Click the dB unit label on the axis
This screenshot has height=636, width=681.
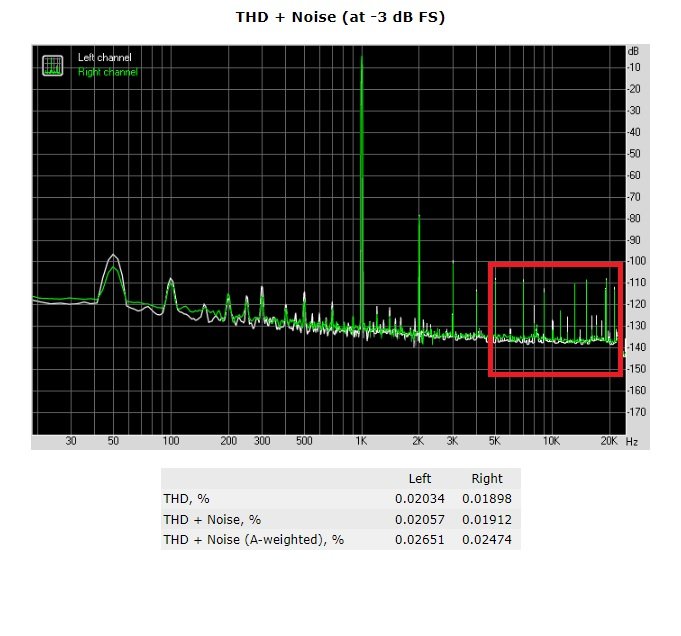click(x=633, y=51)
